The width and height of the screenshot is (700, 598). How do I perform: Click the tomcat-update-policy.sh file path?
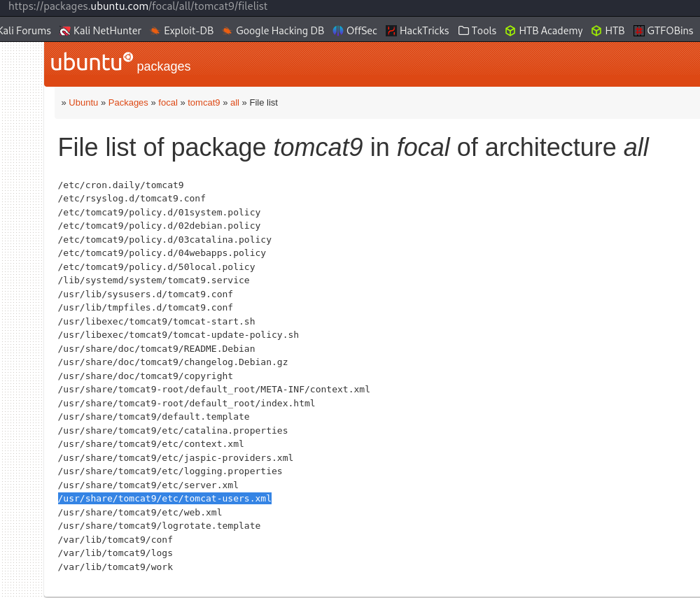[178, 334]
